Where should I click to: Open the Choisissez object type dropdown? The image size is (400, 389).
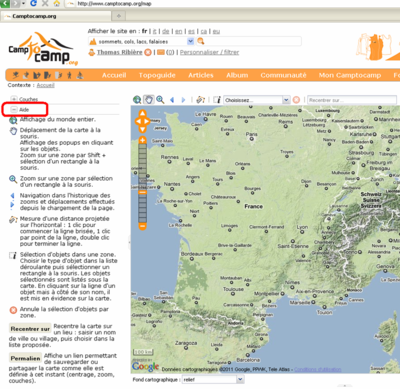click(286, 100)
